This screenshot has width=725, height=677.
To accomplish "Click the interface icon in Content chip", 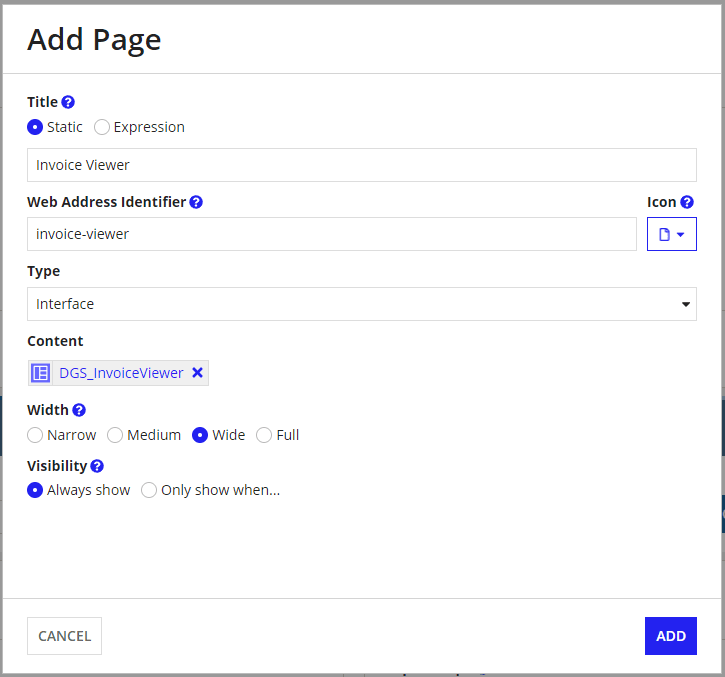I will [x=41, y=373].
